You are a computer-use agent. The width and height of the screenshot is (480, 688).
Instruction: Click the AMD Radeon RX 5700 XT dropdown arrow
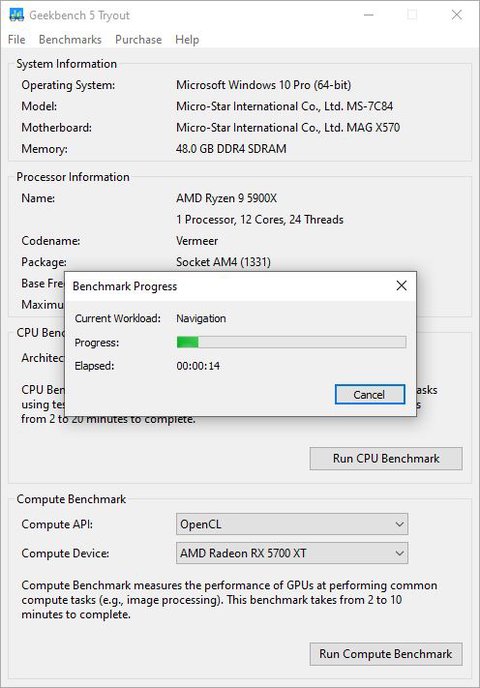399,553
